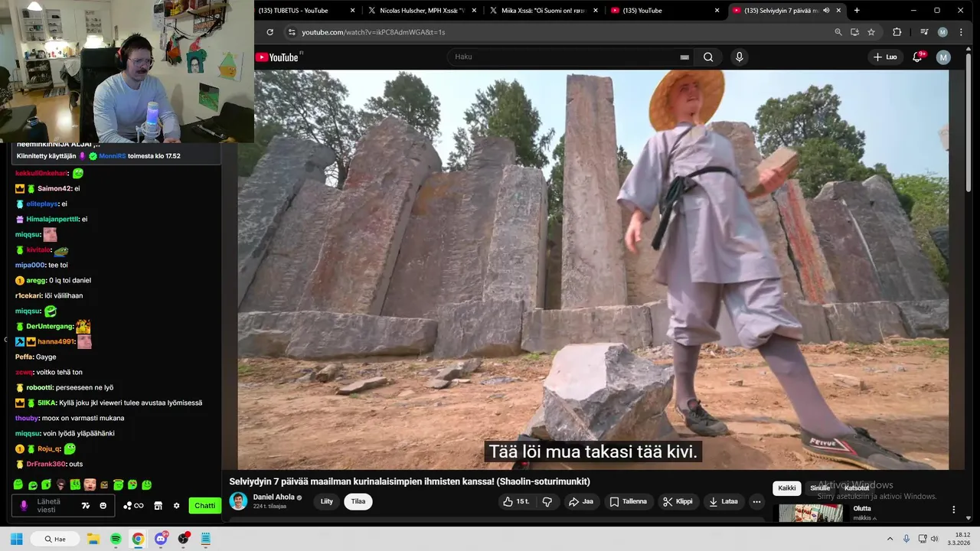980x551 pixels.
Task: Open the Chrome extensions puzzle icon
Action: pyautogui.click(x=897, y=32)
